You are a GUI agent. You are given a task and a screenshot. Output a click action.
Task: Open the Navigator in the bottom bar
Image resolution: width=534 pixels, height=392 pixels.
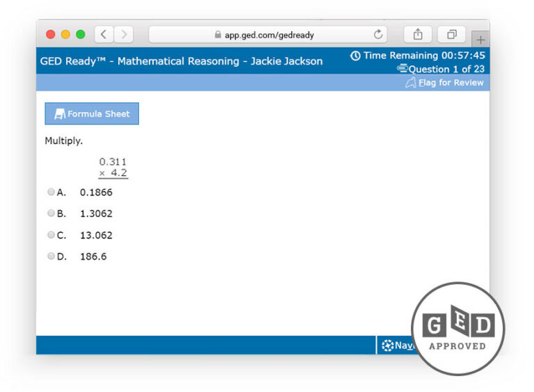pyautogui.click(x=396, y=345)
